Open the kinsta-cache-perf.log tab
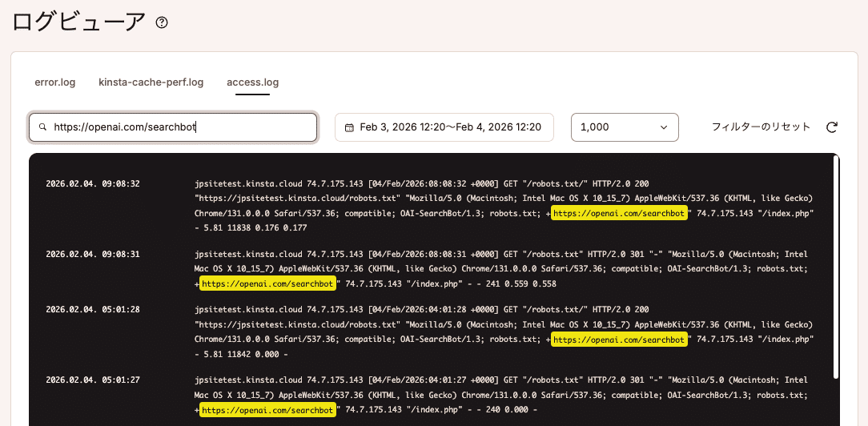Image resolution: width=868 pixels, height=426 pixels. (x=151, y=82)
